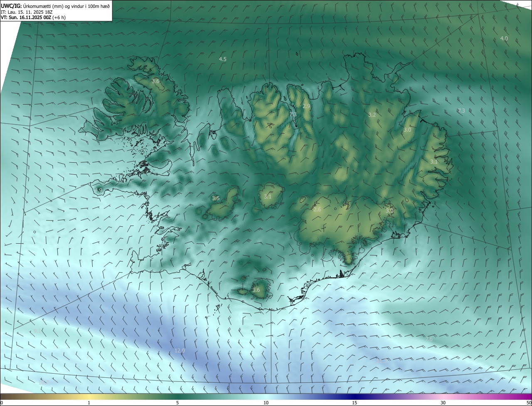The width and height of the screenshot is (532, 406).
Task: Select the initial time line "IT: Lau. 15. 11. 2025 18Z"
Action: pyautogui.click(x=27, y=12)
